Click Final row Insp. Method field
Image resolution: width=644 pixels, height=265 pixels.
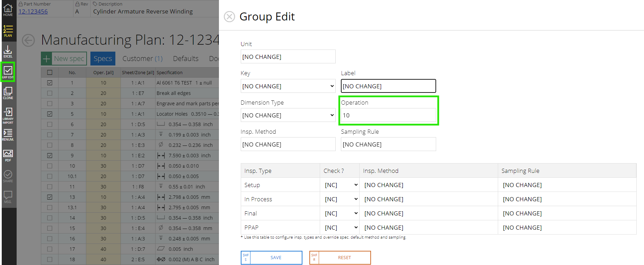coord(429,213)
